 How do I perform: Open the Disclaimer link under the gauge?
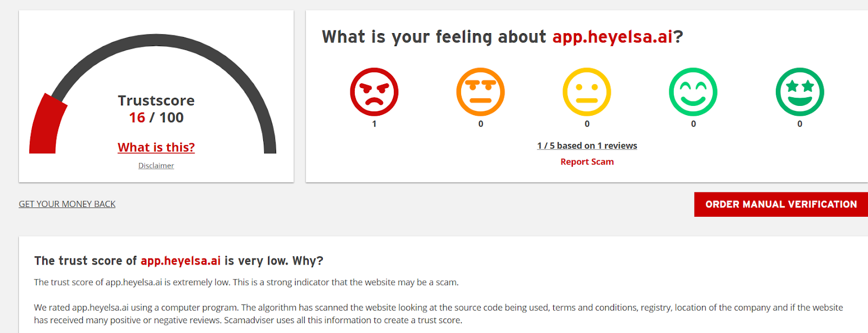point(156,166)
